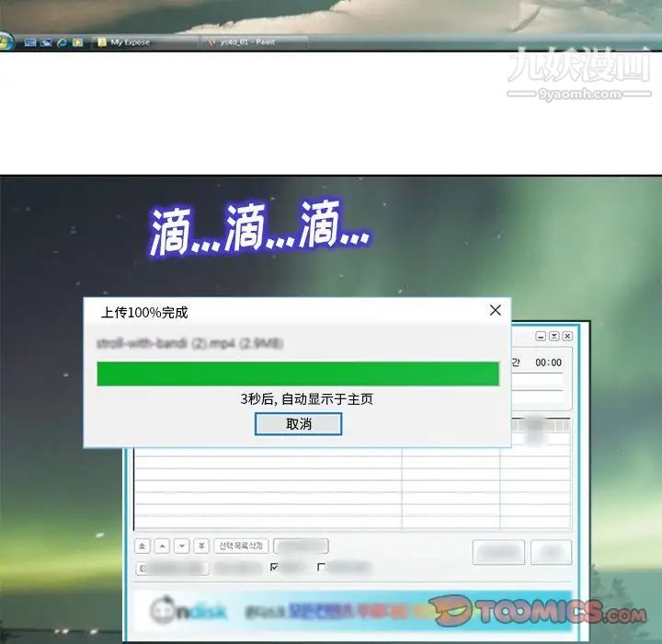
Task: Click the 선택목록삭제 button
Action: (241, 546)
